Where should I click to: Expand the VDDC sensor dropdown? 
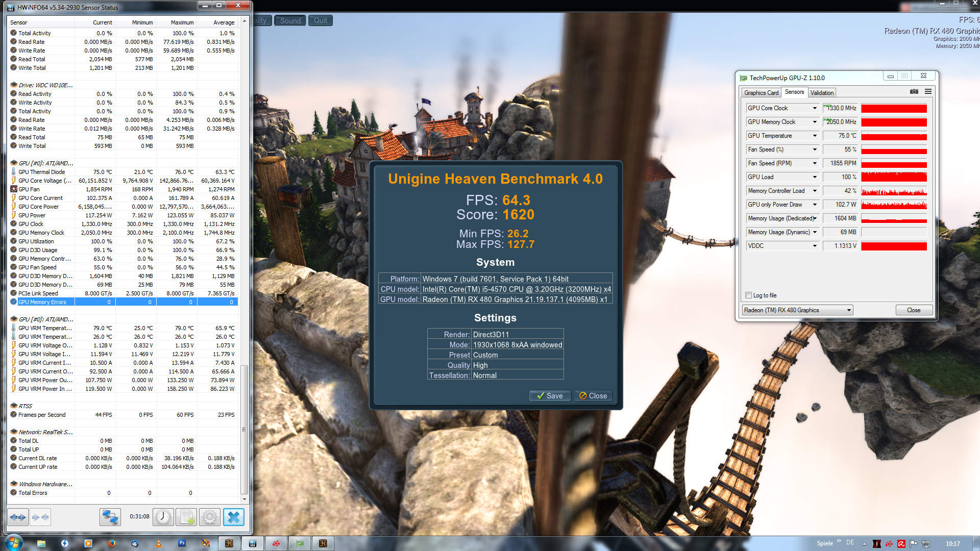[x=815, y=246]
